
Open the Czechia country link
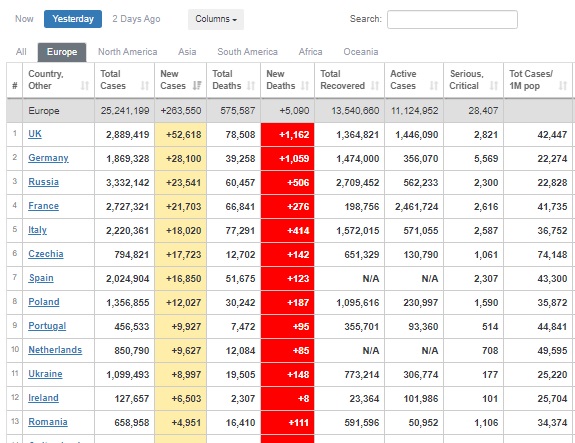(46, 254)
